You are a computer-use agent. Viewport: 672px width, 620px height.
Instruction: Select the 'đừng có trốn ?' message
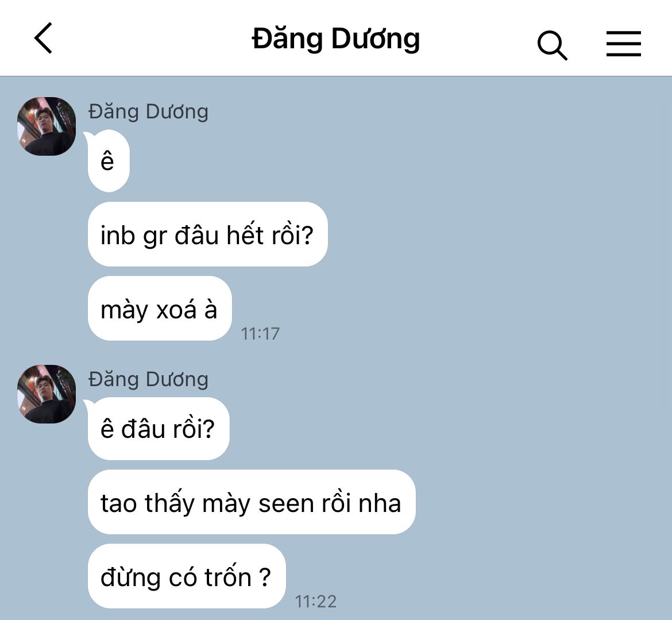pyautogui.click(x=187, y=576)
